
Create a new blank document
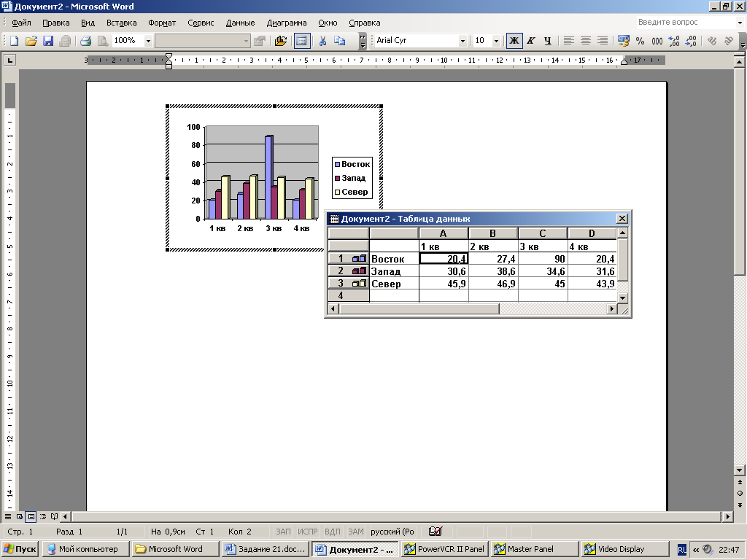coord(15,41)
